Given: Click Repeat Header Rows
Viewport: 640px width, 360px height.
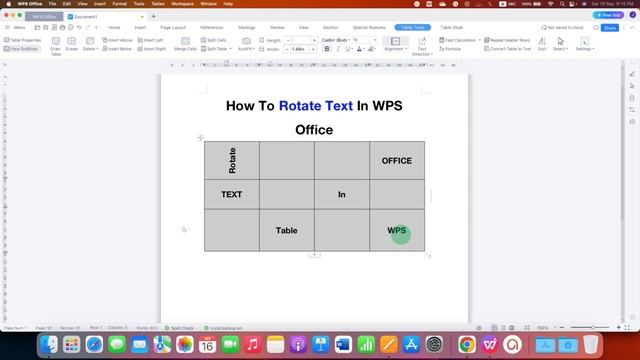Looking at the screenshot, I should point(507,40).
